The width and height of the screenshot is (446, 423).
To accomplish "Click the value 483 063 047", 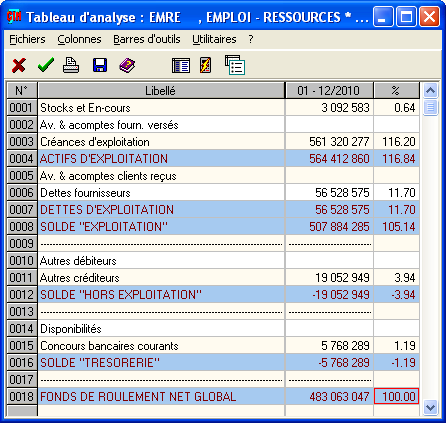I will tap(339, 397).
